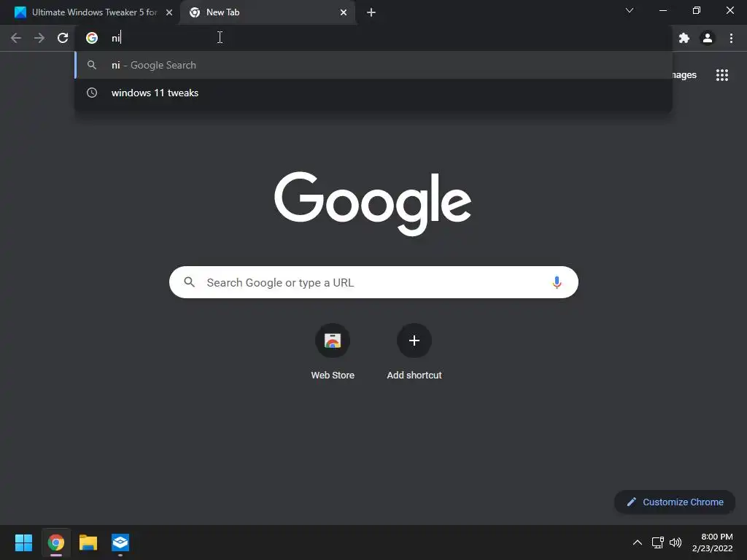Viewport: 747px width, 560px height.
Task: Open the Web Store shortcut
Action: click(x=333, y=341)
